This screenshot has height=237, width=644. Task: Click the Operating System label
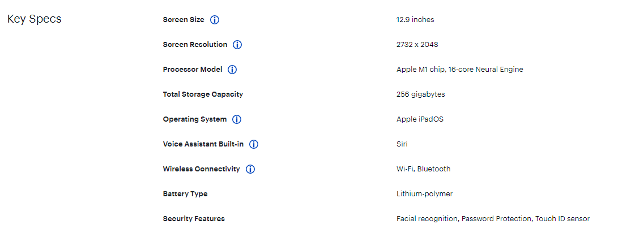click(195, 119)
